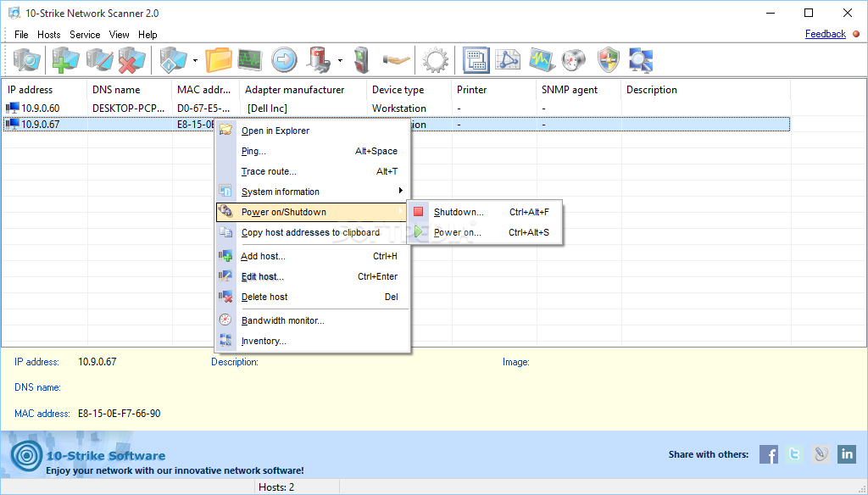
Task: Click the red dot beside Feedback
Action: tap(856, 35)
